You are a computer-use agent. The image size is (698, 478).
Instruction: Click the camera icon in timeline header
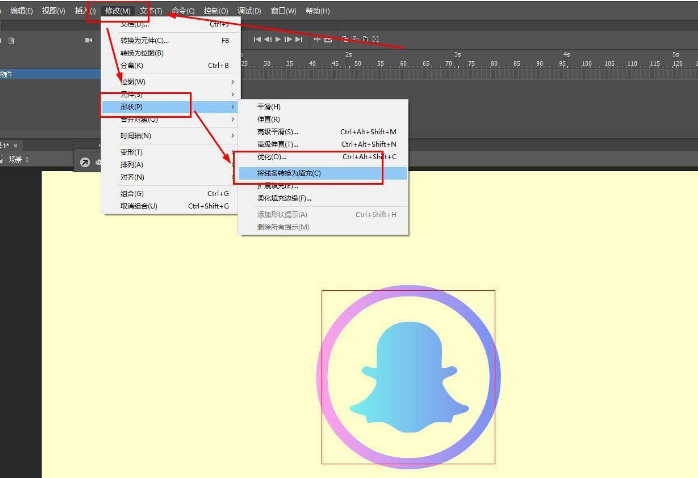89,40
